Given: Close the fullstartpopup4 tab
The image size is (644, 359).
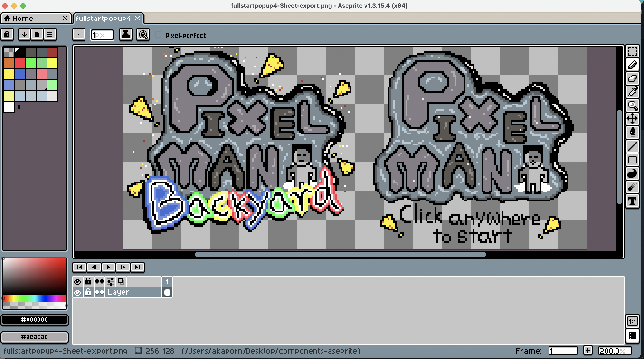Looking at the screenshot, I should click(137, 18).
